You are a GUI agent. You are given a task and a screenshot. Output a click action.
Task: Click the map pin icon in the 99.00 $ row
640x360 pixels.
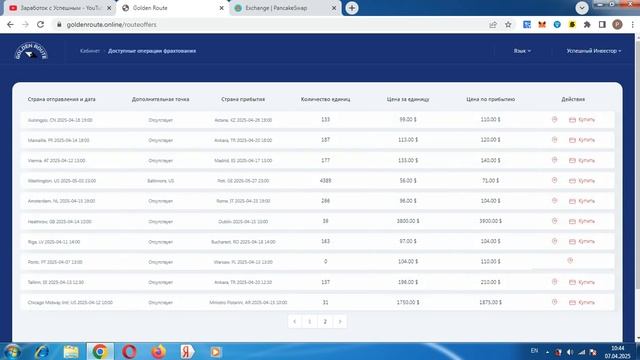coord(554,120)
